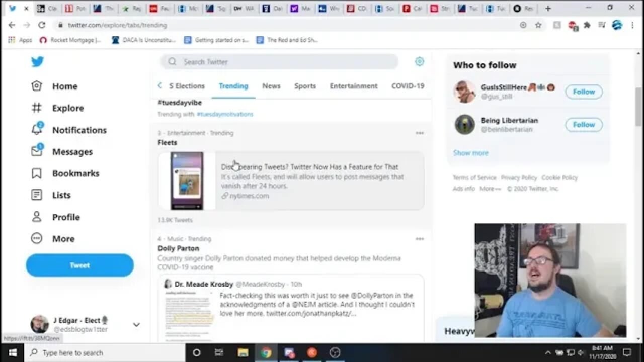Open the #tuesdayvibe trend
Image resolution: width=644 pixels, height=362 pixels.
pos(180,103)
